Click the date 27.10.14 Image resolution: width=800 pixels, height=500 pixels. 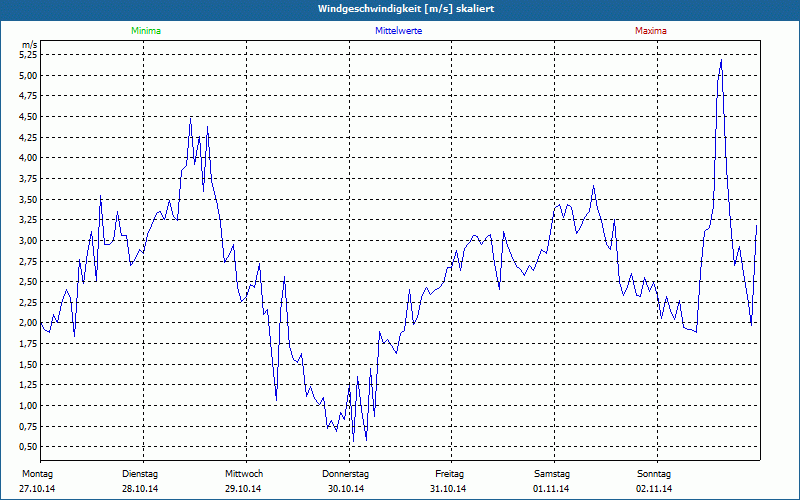37,489
